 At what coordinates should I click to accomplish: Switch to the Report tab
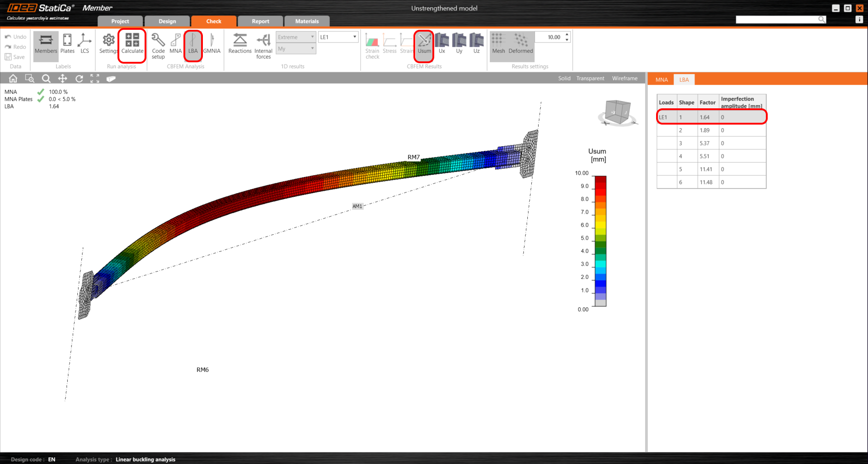[x=260, y=21]
